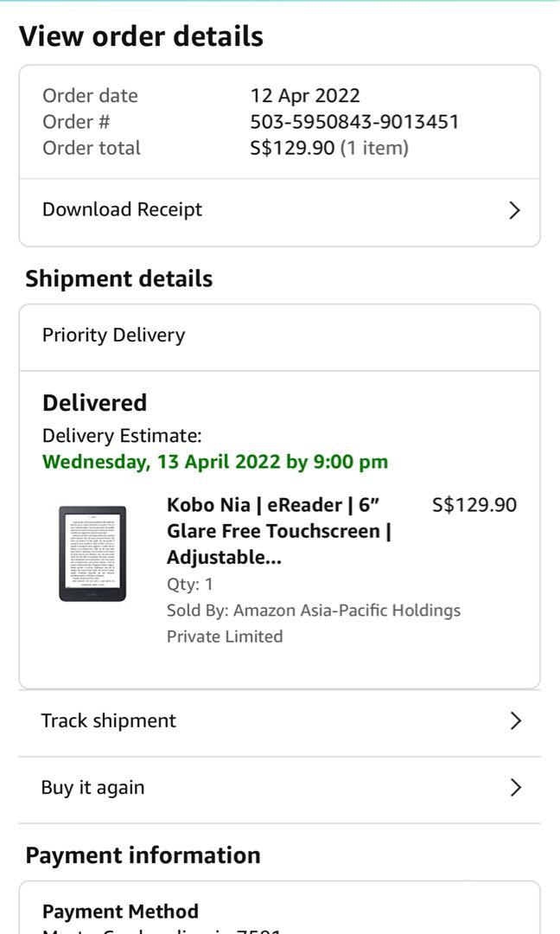560x934 pixels.
Task: Click the Shipment details heading
Action: tap(118, 278)
